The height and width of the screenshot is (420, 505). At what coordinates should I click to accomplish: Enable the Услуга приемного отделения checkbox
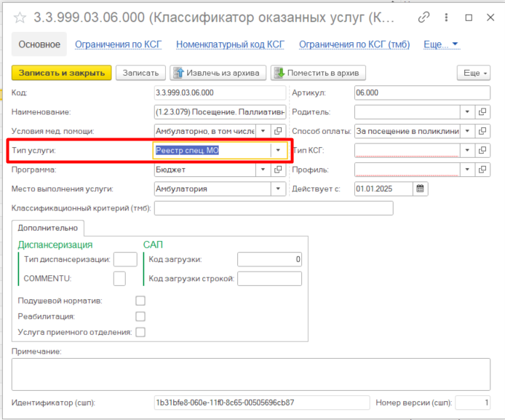tap(140, 332)
